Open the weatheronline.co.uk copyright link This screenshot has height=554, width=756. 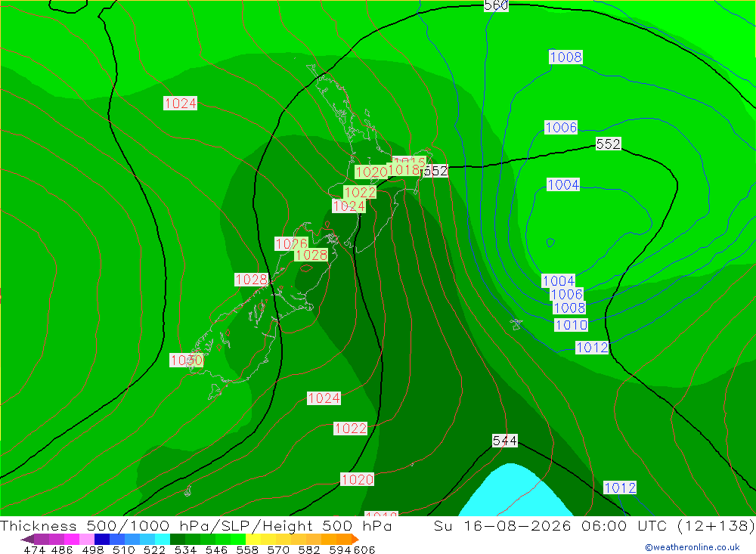(x=692, y=547)
